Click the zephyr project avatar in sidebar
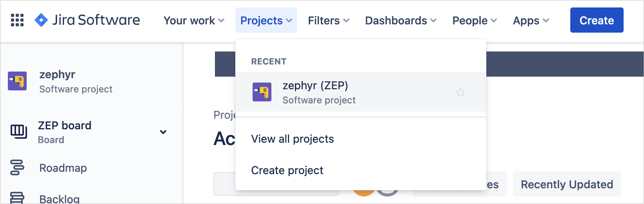Image resolution: width=644 pixels, height=204 pixels. 17,81
